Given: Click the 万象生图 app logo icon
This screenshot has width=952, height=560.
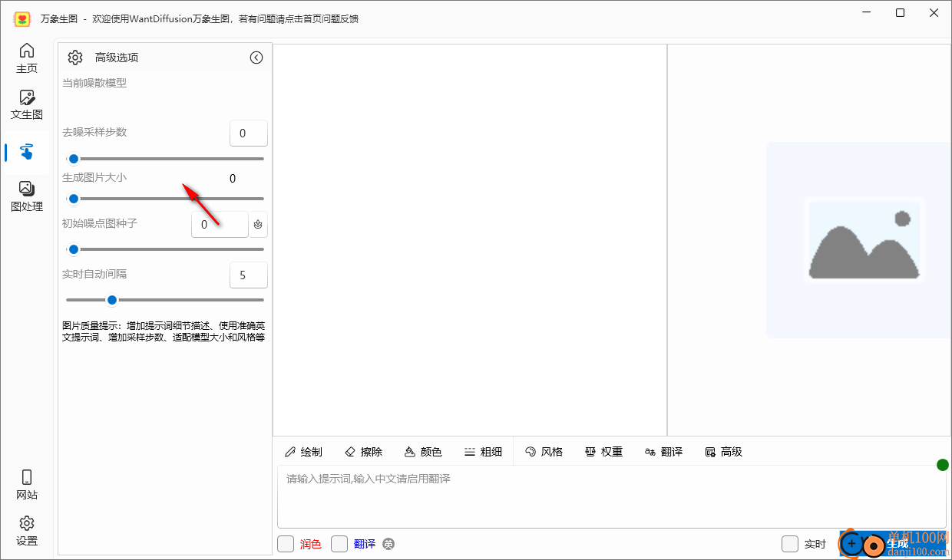Looking at the screenshot, I should (21, 18).
